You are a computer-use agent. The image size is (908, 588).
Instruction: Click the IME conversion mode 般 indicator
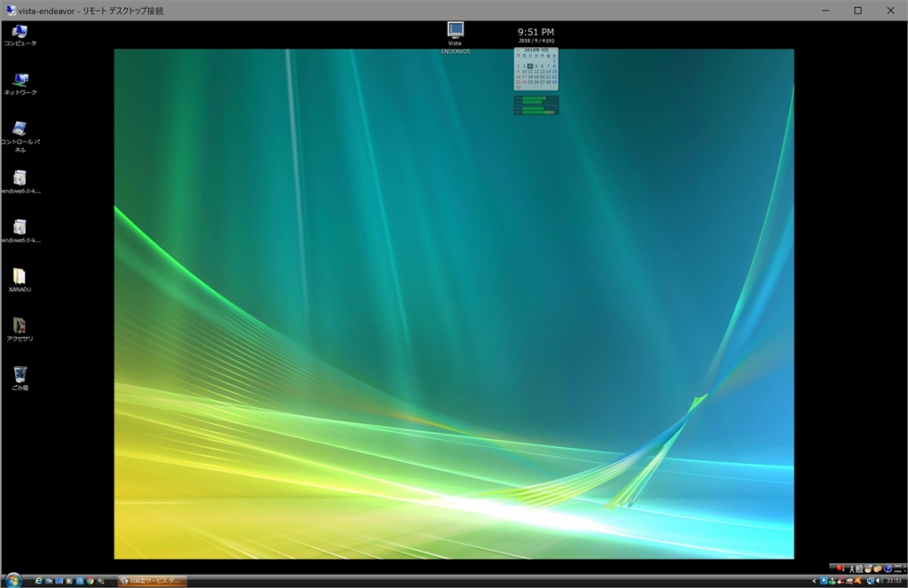pyautogui.click(x=859, y=568)
